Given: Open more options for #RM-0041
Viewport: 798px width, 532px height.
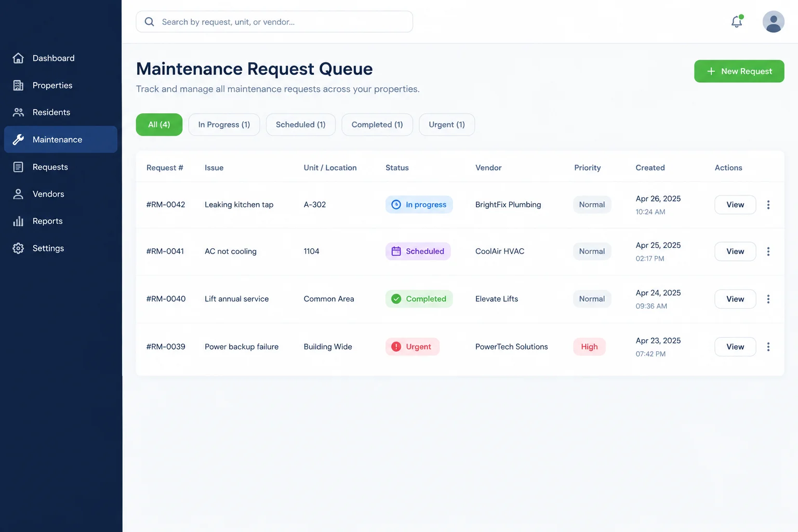Looking at the screenshot, I should (768, 251).
